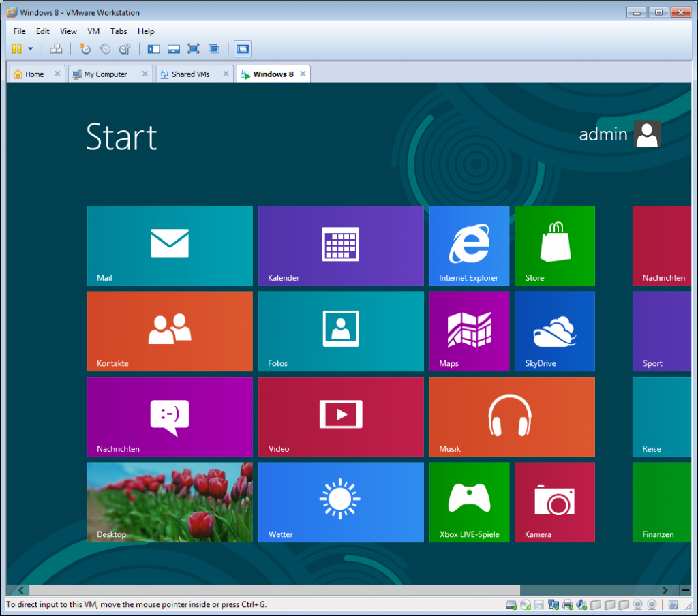Open the Maps tile
698x616 pixels.
[469, 331]
